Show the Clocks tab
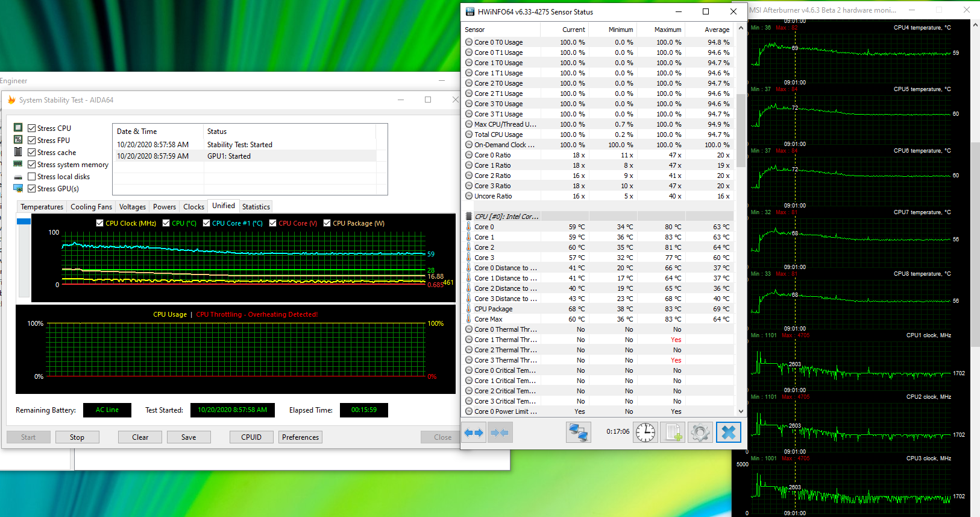This screenshot has height=517, width=980. pyautogui.click(x=194, y=207)
